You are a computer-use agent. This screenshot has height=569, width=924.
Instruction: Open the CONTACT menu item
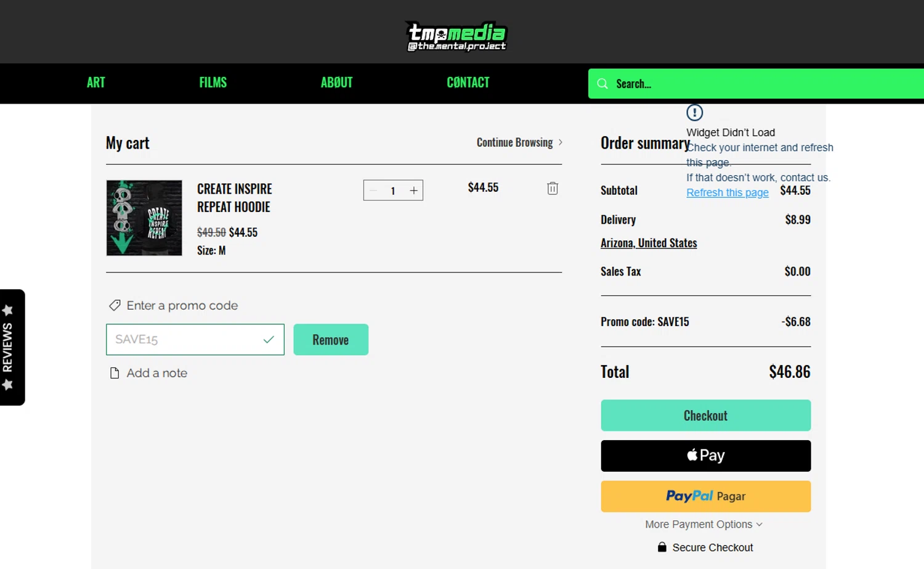pyautogui.click(x=468, y=83)
